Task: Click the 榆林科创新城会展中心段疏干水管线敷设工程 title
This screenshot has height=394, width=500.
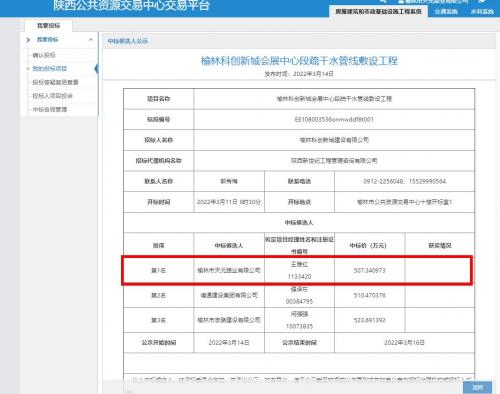Action: point(299,61)
